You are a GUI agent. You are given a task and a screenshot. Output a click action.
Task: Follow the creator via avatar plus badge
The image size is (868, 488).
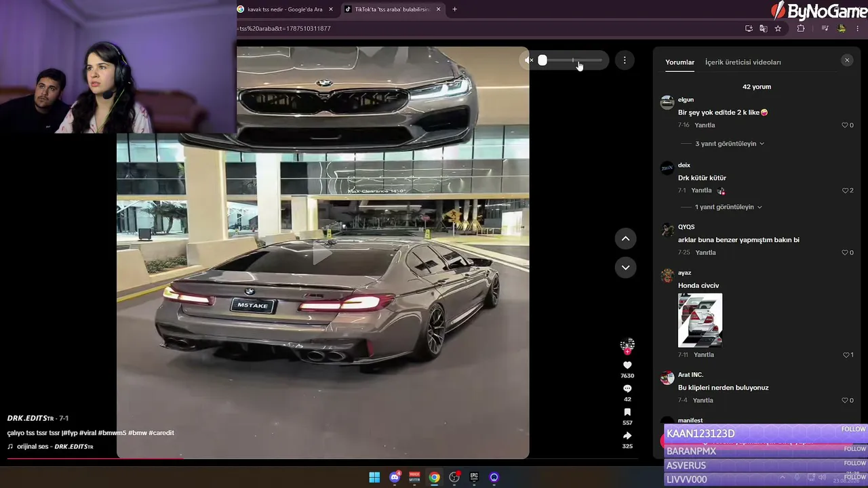tap(627, 352)
